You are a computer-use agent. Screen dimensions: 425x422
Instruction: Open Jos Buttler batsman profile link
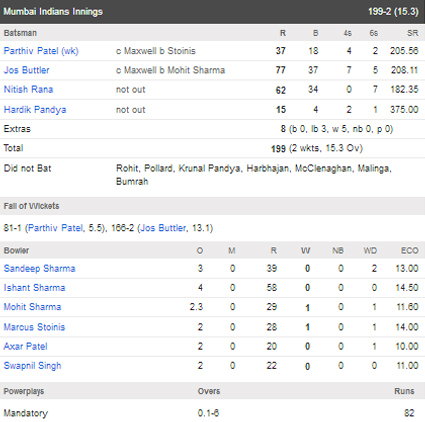pyautogui.click(x=26, y=70)
